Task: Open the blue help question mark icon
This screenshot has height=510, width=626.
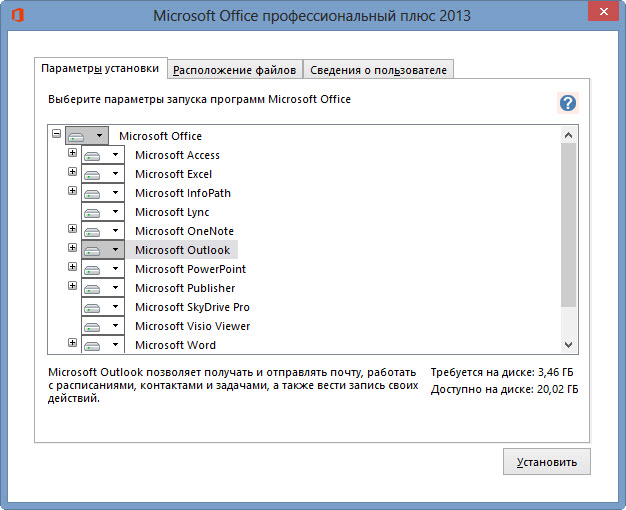Action: [568, 103]
